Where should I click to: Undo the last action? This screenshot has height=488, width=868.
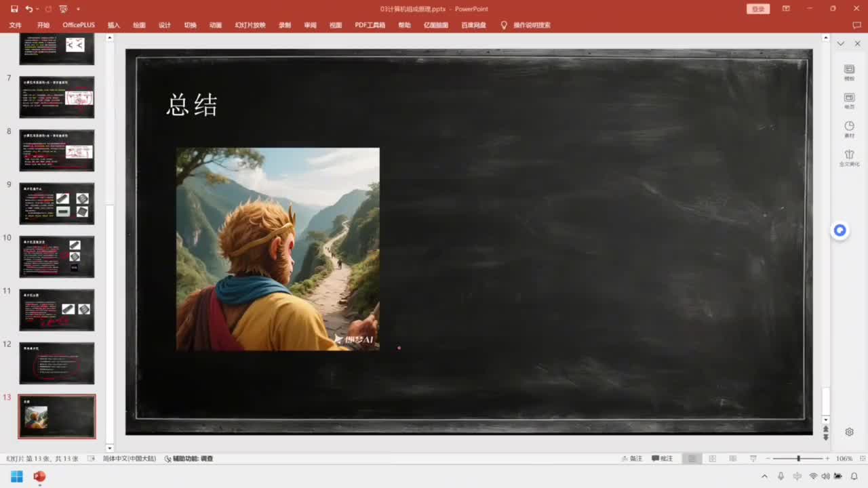(x=28, y=9)
